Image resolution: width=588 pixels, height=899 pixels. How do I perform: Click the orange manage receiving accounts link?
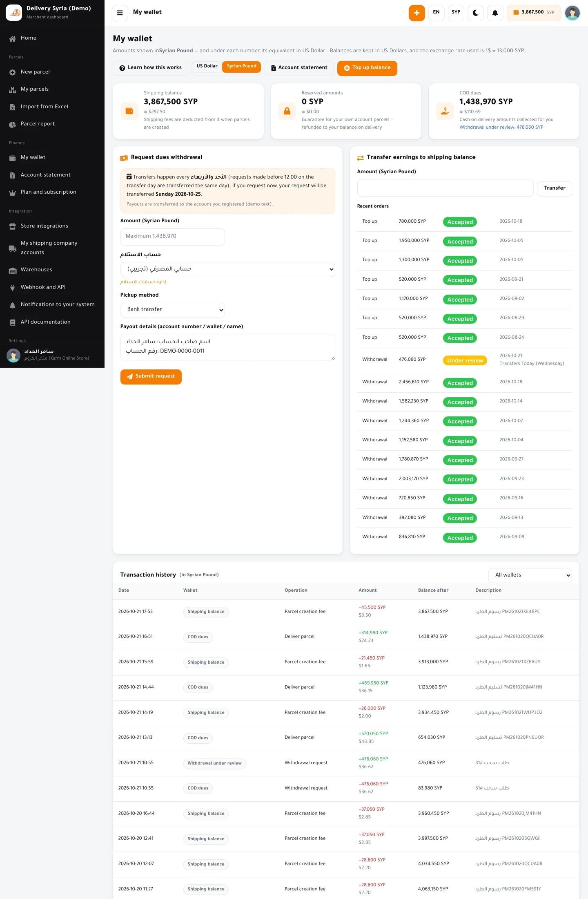coord(143,282)
